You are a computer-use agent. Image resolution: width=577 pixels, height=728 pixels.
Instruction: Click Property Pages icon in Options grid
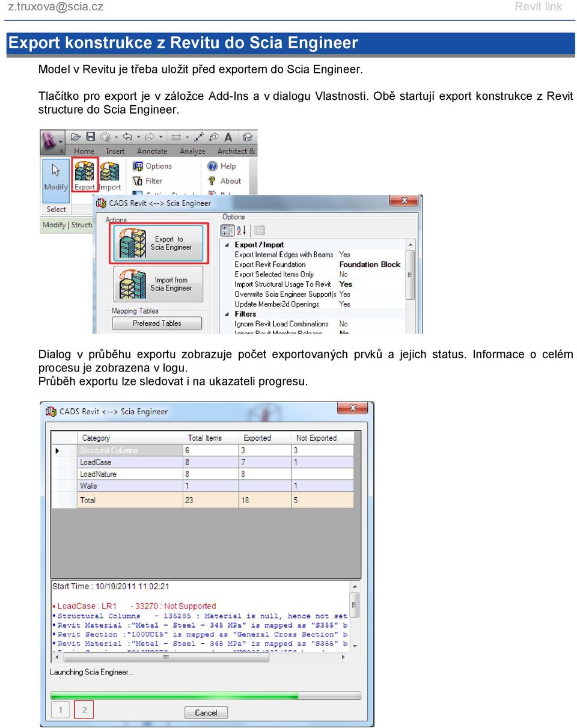pyautogui.click(x=259, y=230)
